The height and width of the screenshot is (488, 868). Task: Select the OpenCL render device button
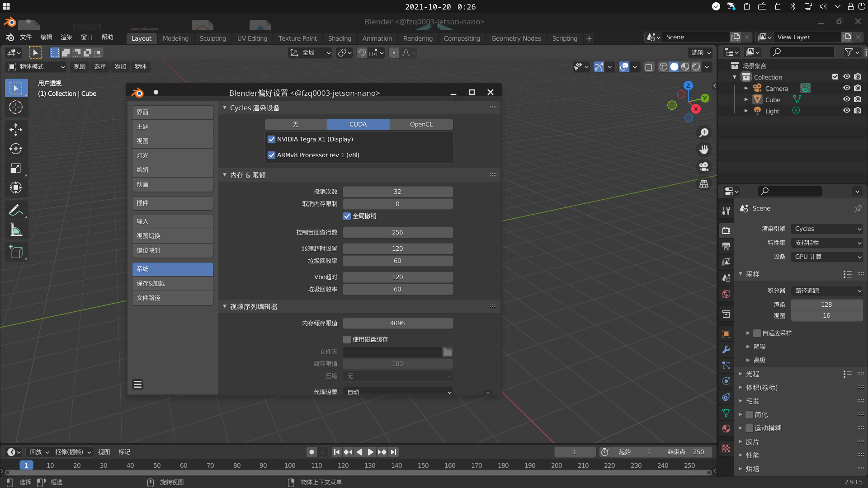click(x=421, y=124)
